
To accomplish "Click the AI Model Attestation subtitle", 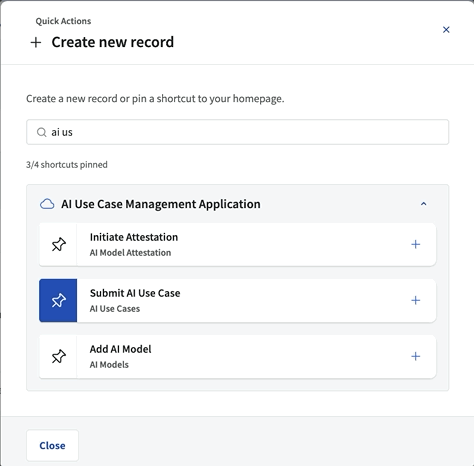I will coord(130,253).
